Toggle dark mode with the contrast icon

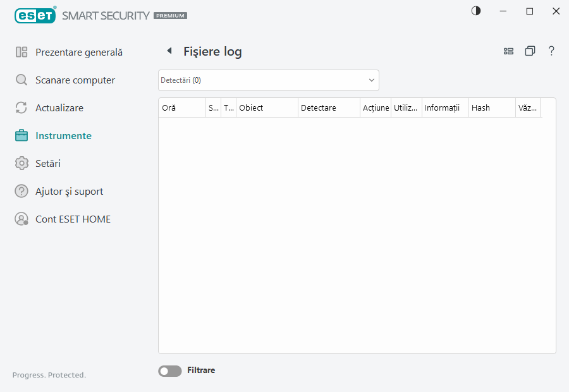tap(475, 11)
